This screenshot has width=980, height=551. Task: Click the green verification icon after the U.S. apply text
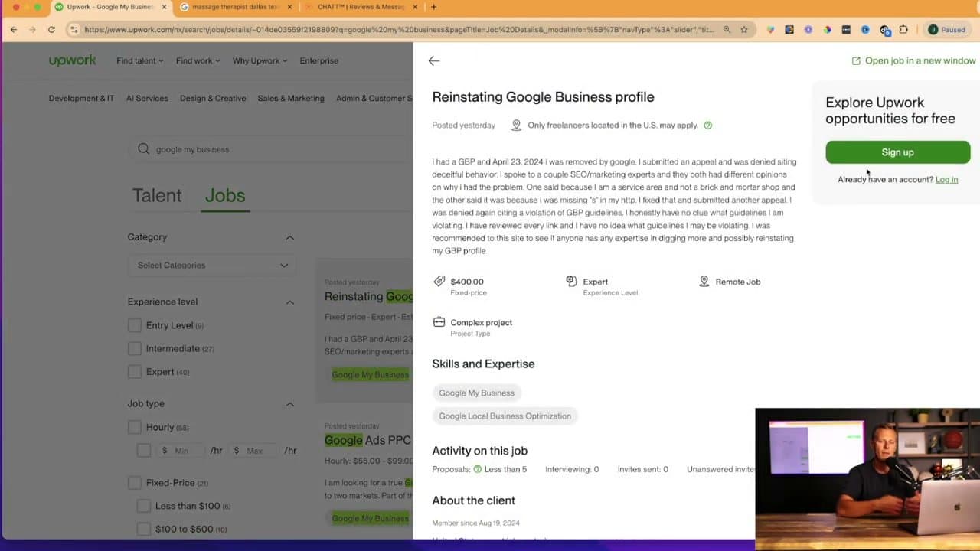coord(707,125)
